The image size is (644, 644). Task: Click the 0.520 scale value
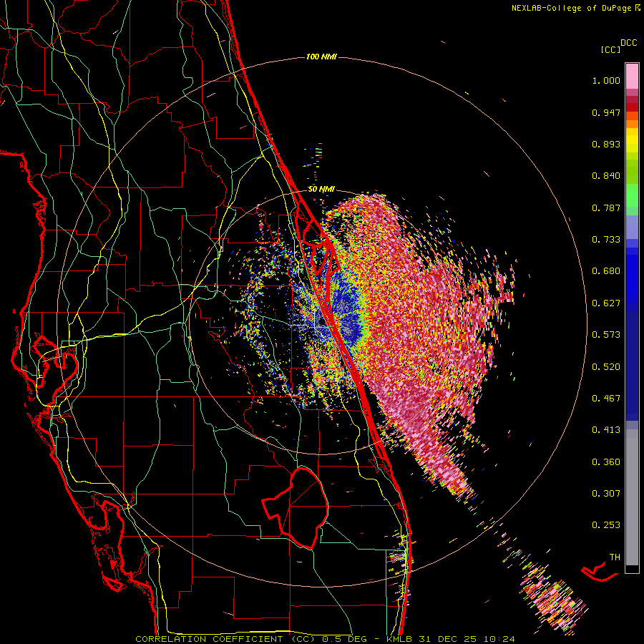pyautogui.click(x=606, y=367)
